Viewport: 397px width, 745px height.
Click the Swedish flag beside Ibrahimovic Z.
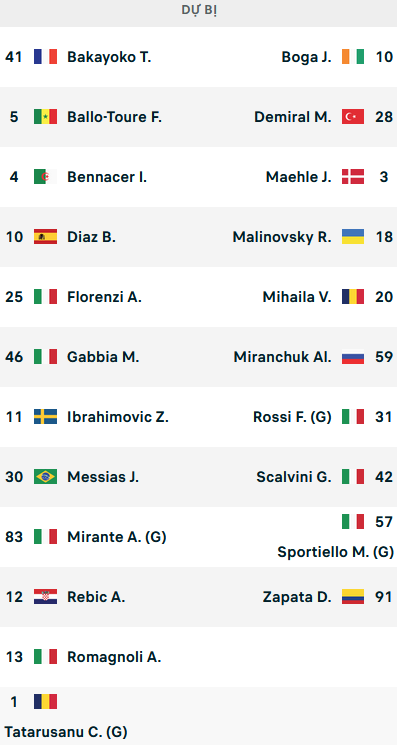(45, 416)
